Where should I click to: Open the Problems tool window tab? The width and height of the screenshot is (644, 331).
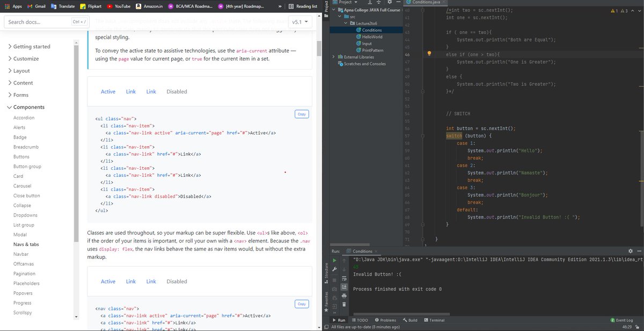click(385, 320)
